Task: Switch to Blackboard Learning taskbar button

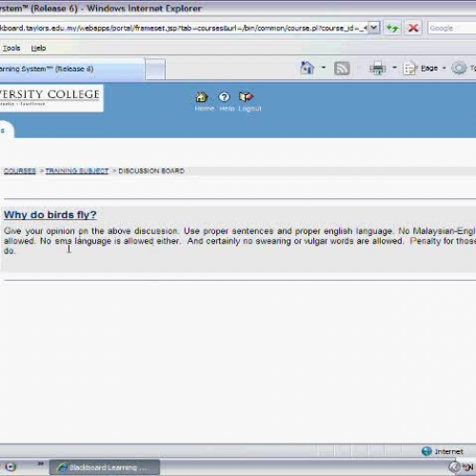Action: tap(105, 467)
